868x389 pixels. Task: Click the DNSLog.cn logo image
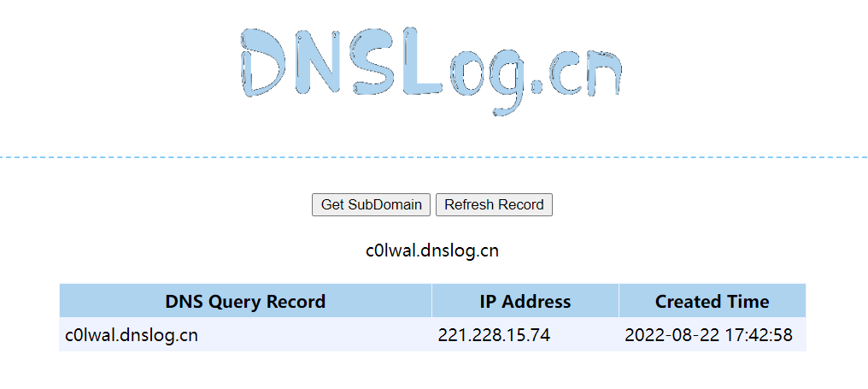pos(431,70)
